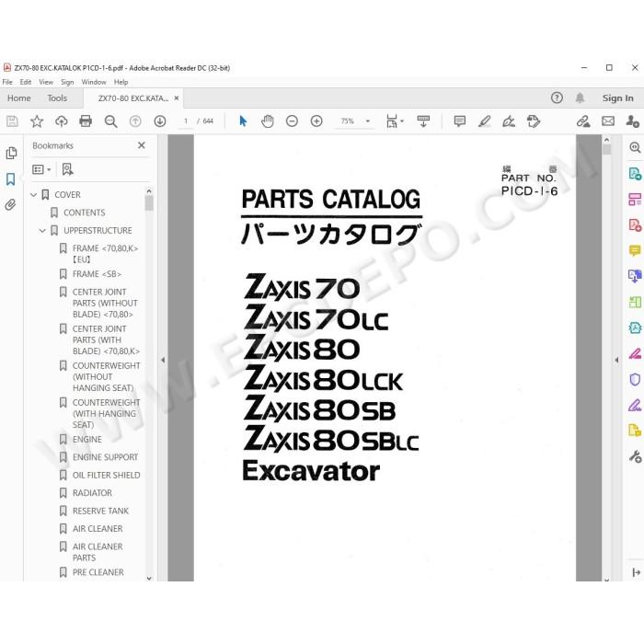Image resolution: width=644 pixels, height=644 pixels.
Task: Print the document
Action: [86, 121]
